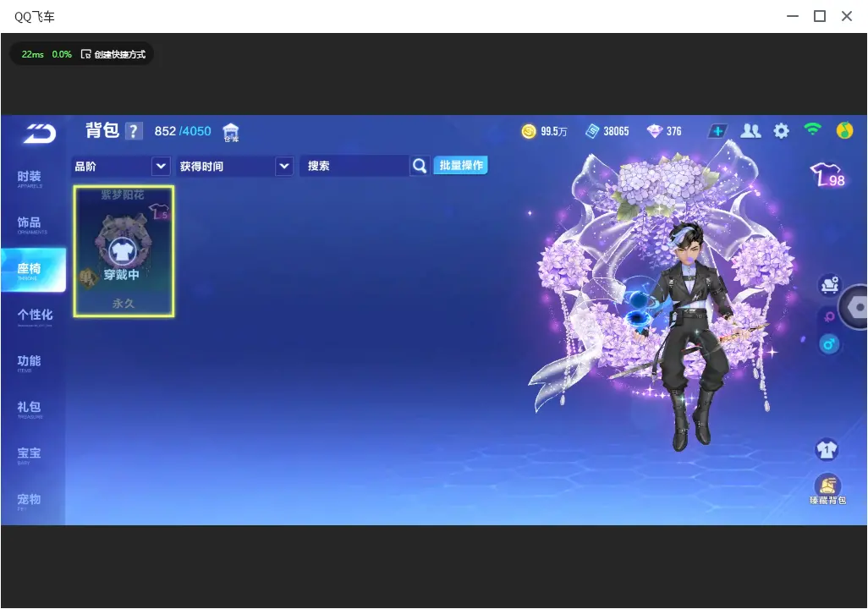Select the 座椅 throne tab
Viewport: 868px width, 609px height.
tap(33, 270)
